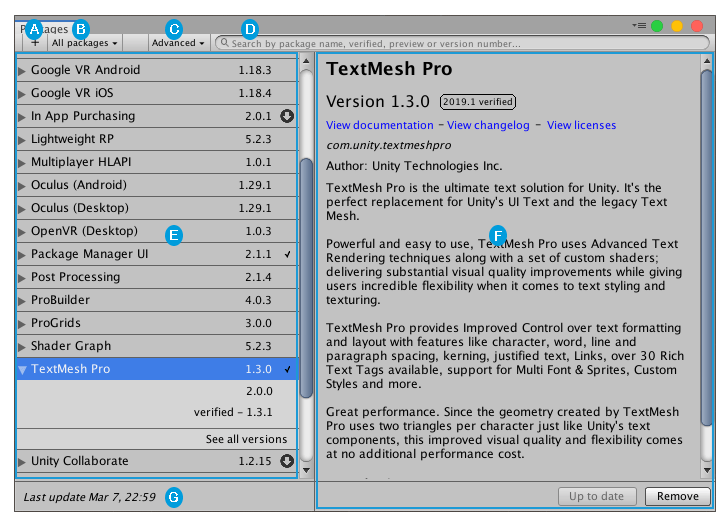Open the View licenses link

click(x=581, y=125)
